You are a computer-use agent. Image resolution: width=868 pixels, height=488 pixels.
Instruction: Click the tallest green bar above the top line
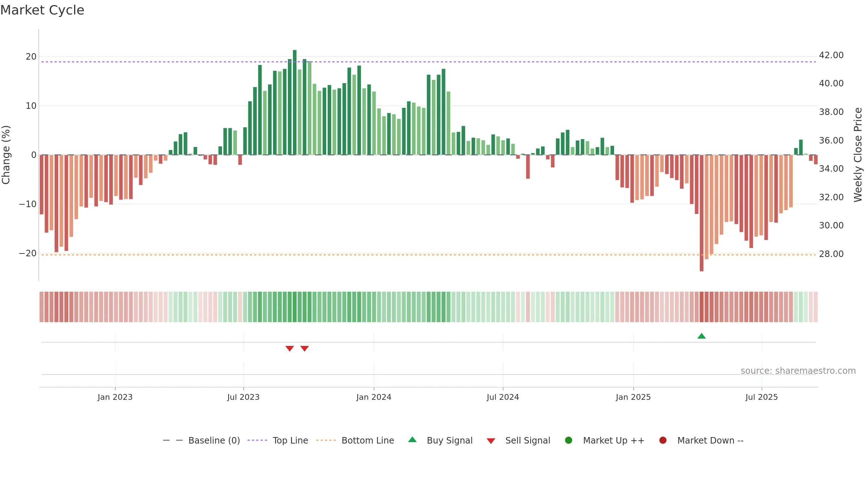pos(295,102)
